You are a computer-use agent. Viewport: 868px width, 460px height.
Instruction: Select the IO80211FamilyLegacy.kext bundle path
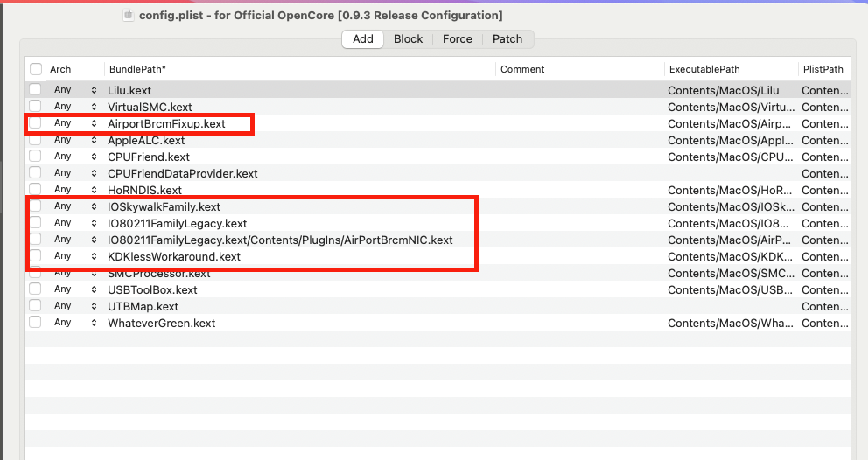click(177, 223)
